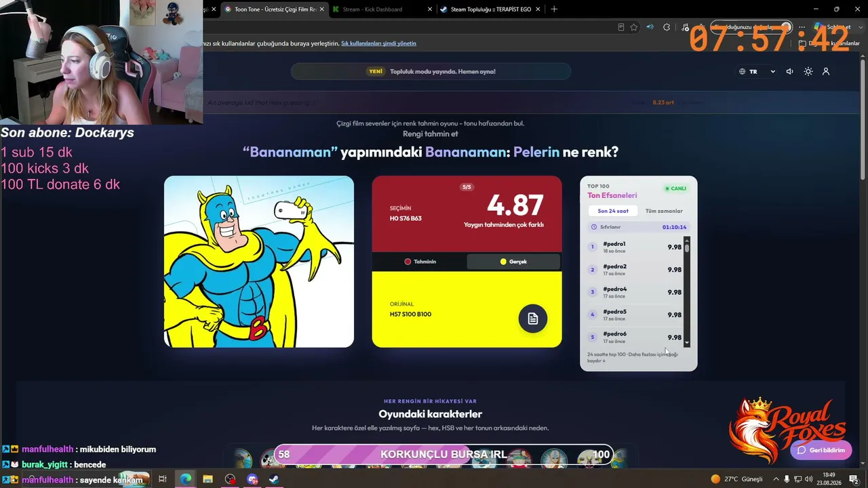Viewport: 868px width, 488px height.
Task: Click the globe language icon
Action: coord(743,71)
